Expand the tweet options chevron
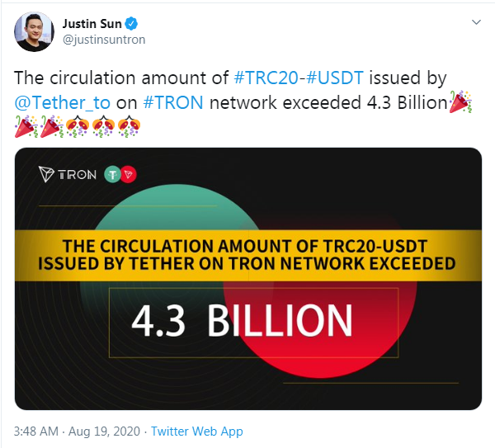 click(476, 22)
